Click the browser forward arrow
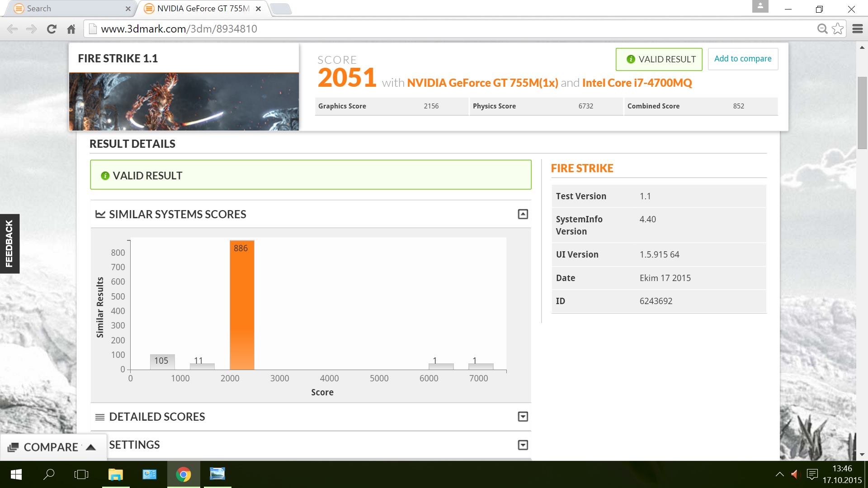868x488 pixels. click(31, 29)
